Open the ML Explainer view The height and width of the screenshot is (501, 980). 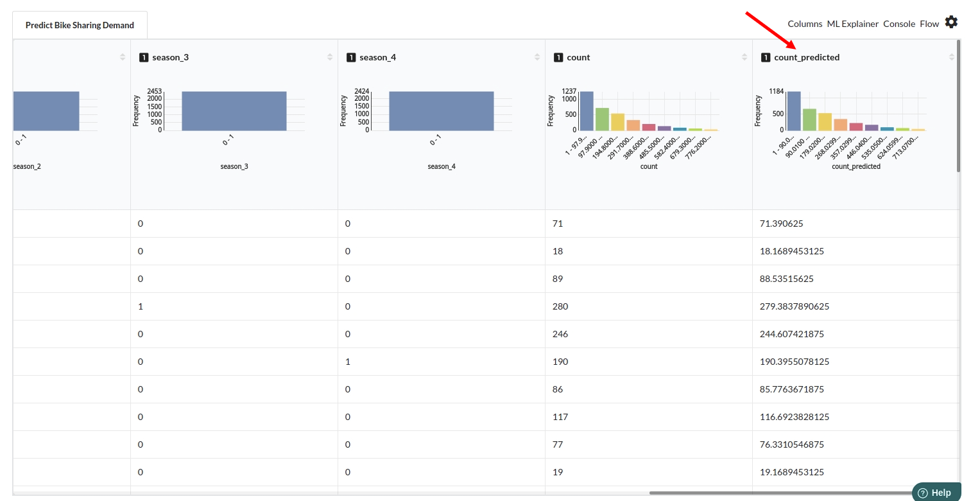(x=852, y=24)
